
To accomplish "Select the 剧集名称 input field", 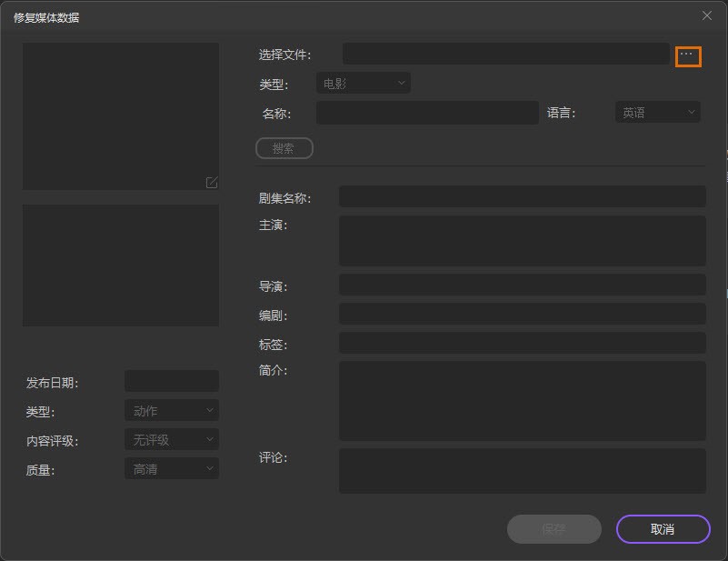I will pos(522,197).
